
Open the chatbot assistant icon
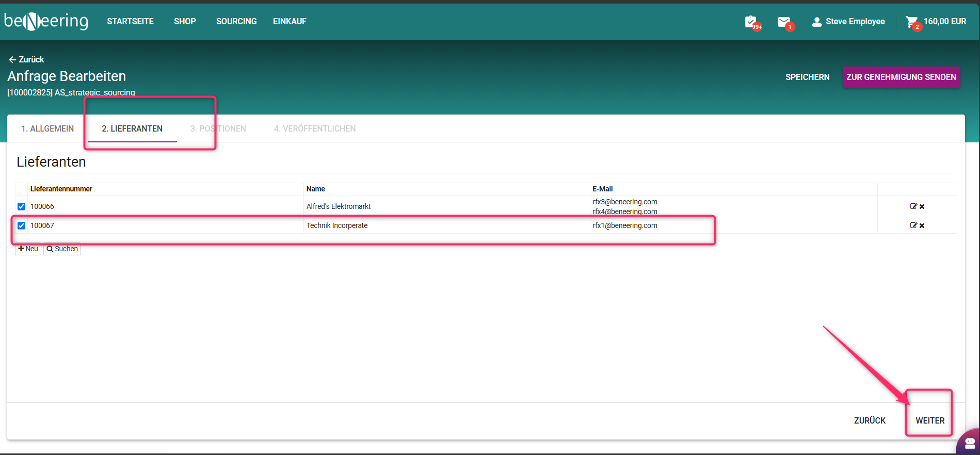pyautogui.click(x=969, y=443)
